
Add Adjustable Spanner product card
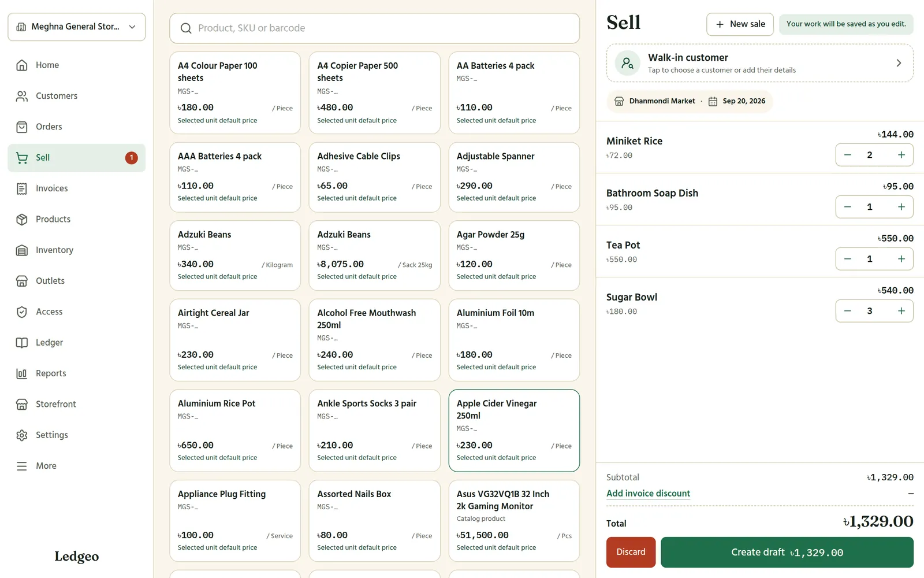tap(514, 177)
